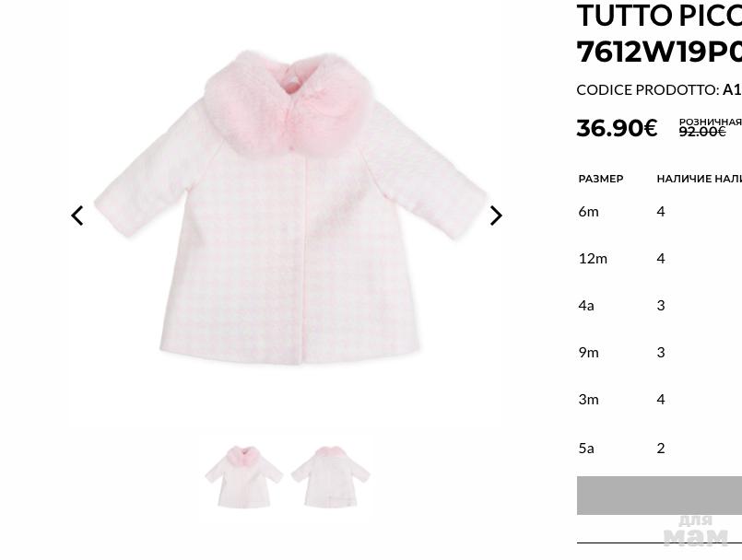Pick the 5a size option
Screen dimensions: 742x560
click(x=586, y=448)
